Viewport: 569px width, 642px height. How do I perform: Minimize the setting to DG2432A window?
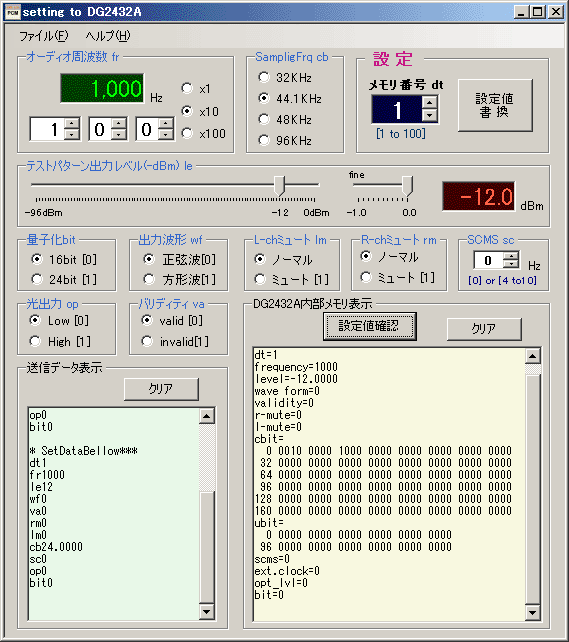point(521,12)
